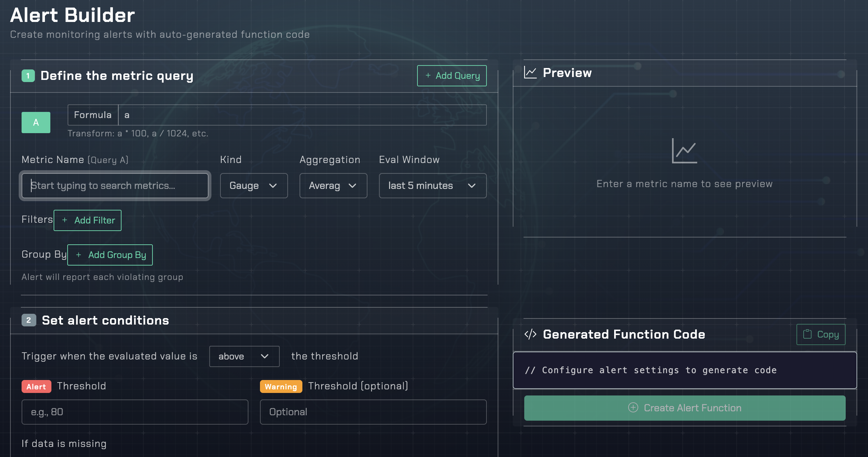Click the orange Warning severity badge

281,386
